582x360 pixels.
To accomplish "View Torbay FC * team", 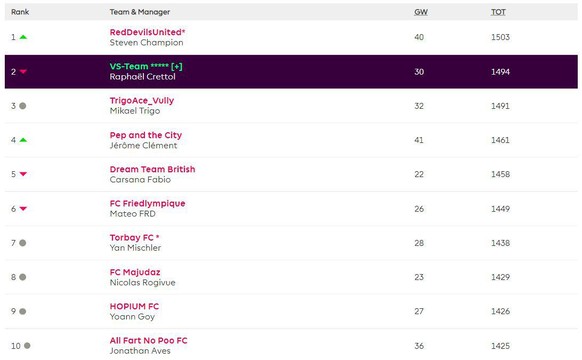I will click(x=134, y=238).
